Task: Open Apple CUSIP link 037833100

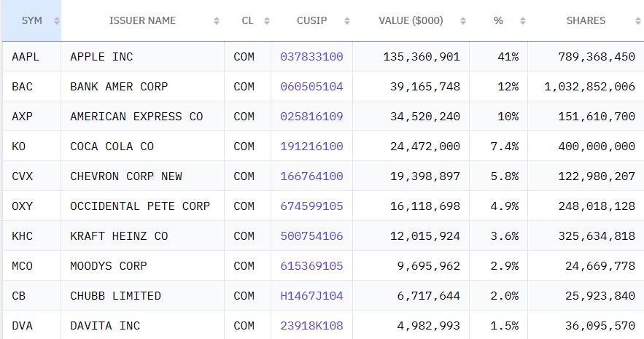Action: click(x=311, y=57)
